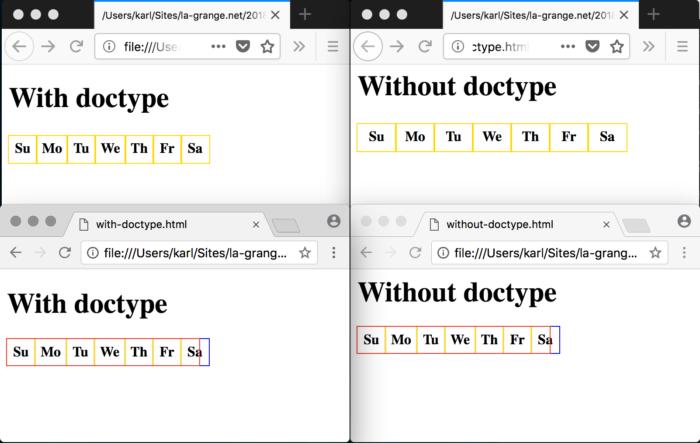The height and width of the screenshot is (443, 700).
Task: Close the without-doctype.html tab
Action: 606,225
